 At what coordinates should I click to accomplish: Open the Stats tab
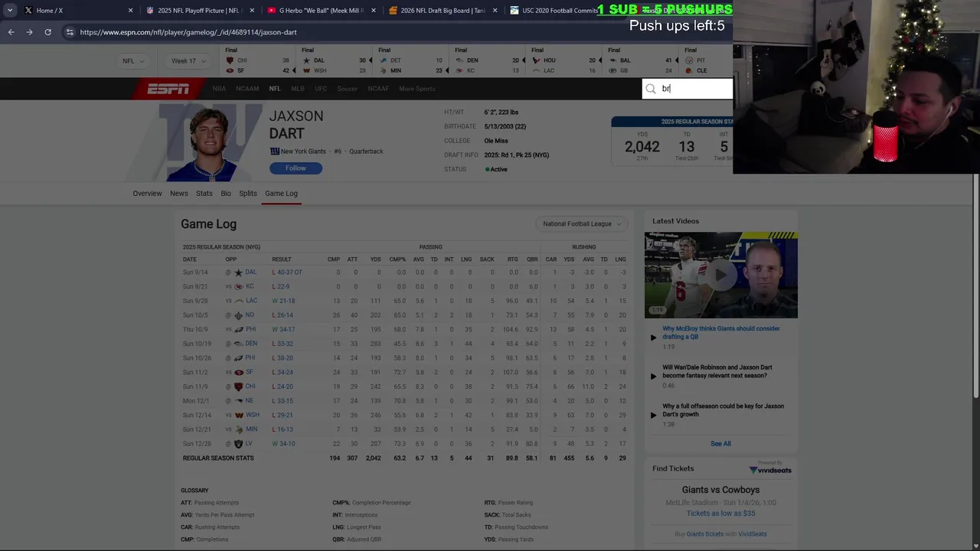tap(204, 194)
